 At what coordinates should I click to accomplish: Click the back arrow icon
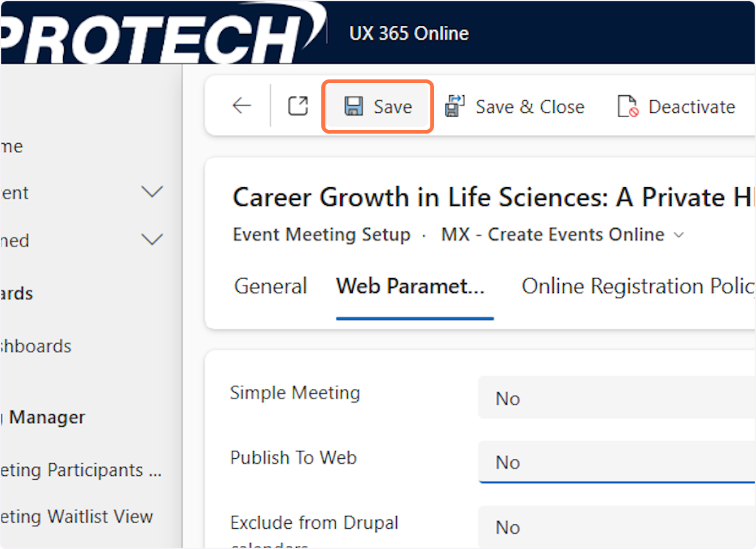(x=242, y=106)
